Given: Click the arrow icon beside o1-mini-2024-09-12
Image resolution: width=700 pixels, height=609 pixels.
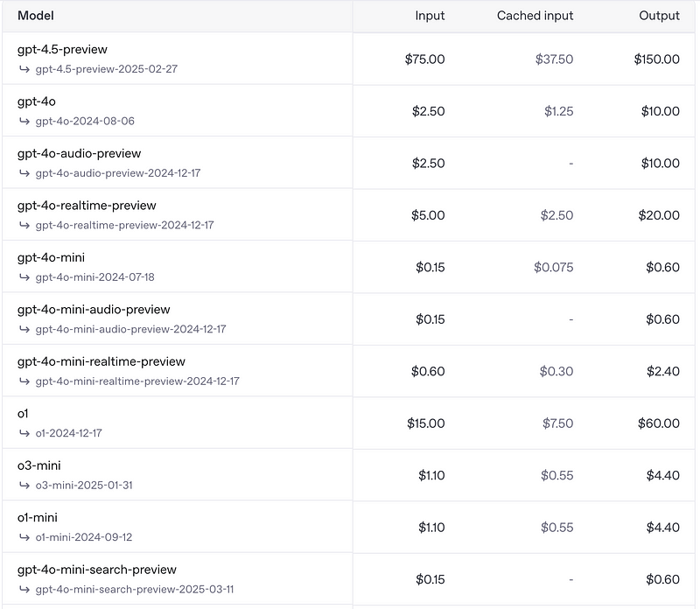Looking at the screenshot, I should click(x=24, y=537).
